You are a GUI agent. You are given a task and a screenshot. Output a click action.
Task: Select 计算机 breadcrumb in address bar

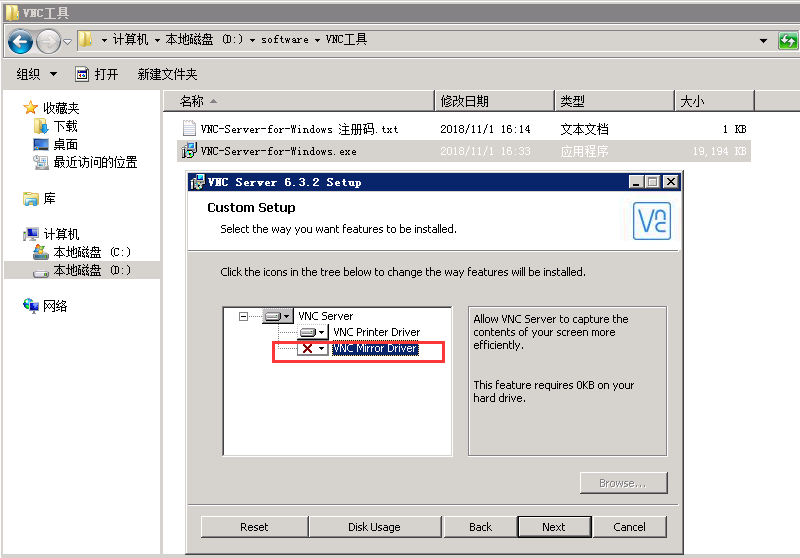[130, 39]
